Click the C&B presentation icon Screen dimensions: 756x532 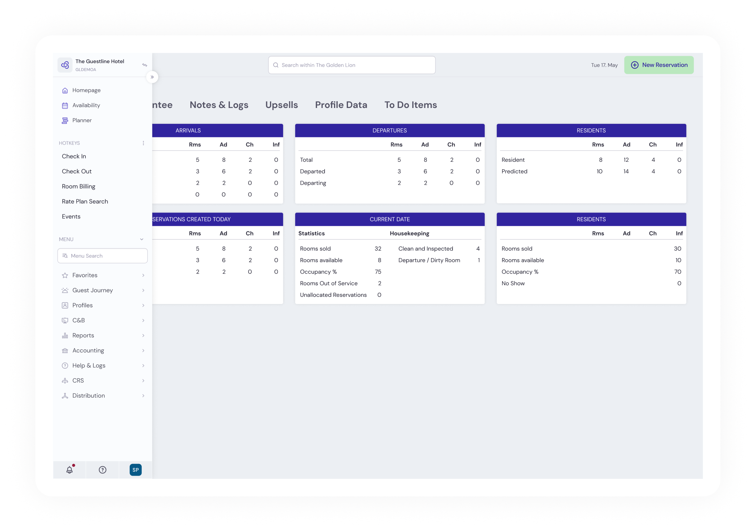coord(65,321)
